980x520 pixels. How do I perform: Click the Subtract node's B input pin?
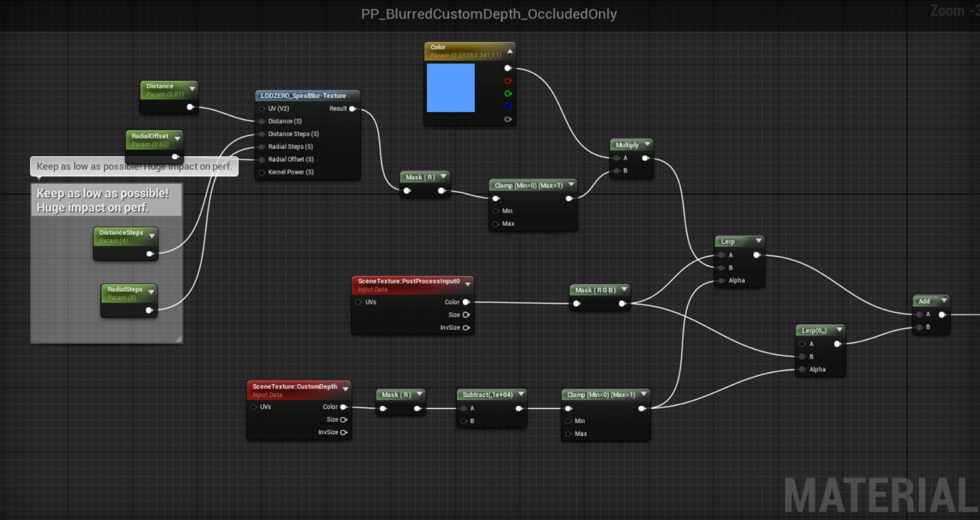[x=464, y=421]
